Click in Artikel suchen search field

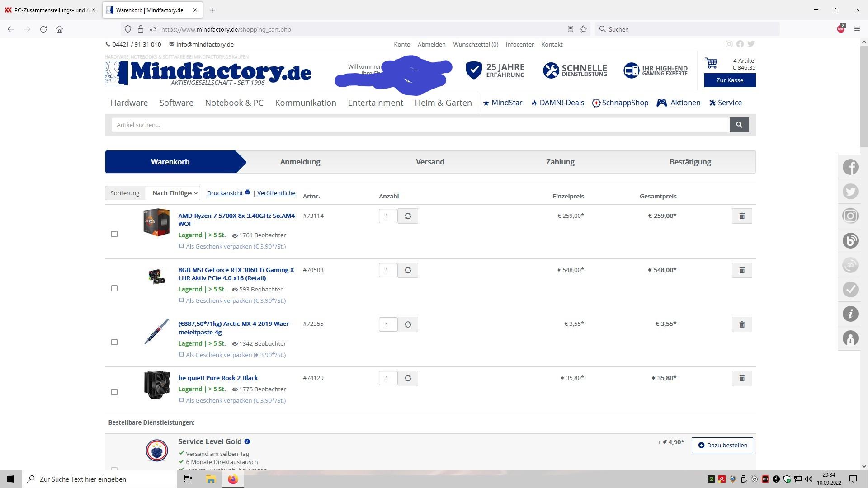pos(420,125)
